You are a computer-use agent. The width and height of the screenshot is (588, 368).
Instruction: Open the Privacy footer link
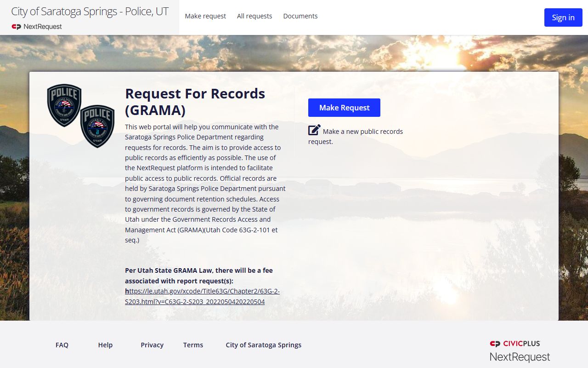152,345
